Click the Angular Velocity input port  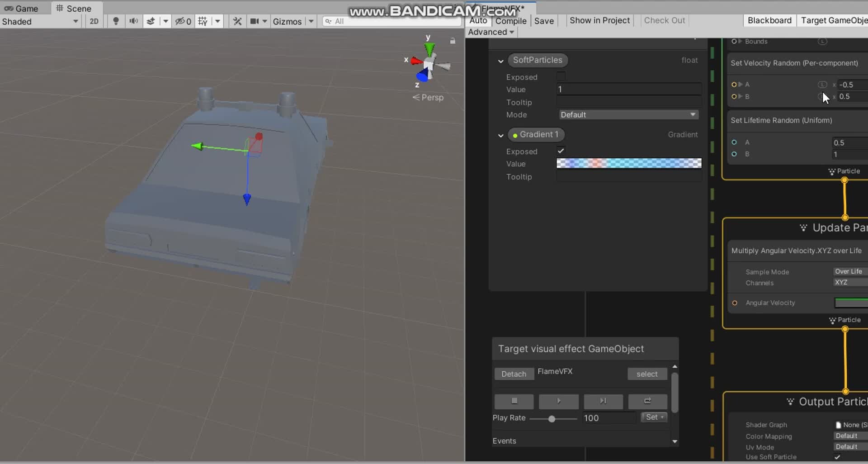(x=735, y=303)
